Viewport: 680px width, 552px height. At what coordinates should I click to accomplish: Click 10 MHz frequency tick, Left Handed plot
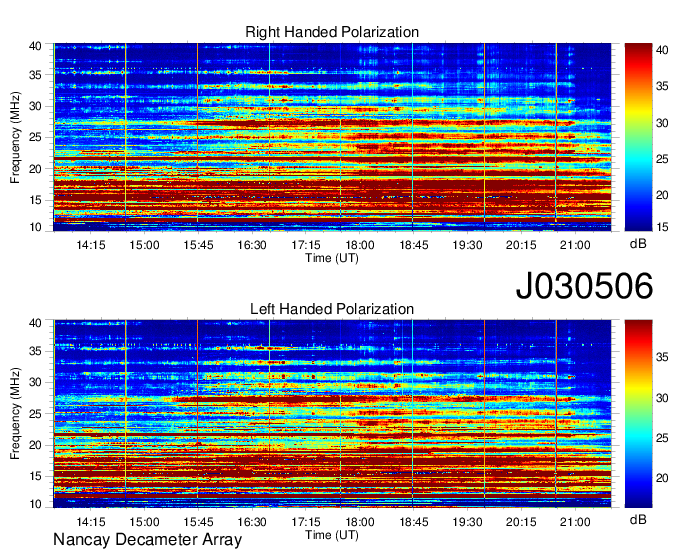tap(35, 504)
